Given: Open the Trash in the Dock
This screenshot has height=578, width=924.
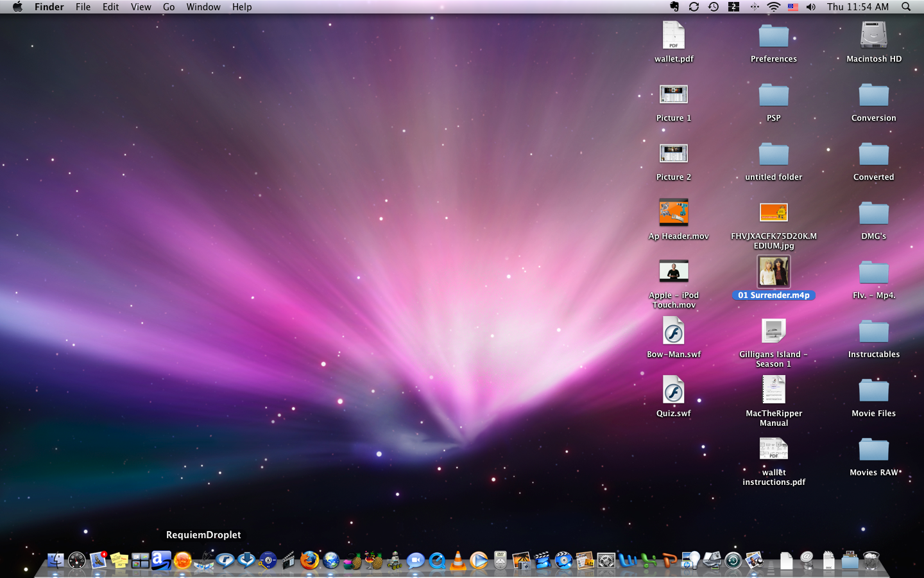Looking at the screenshot, I should point(871,561).
